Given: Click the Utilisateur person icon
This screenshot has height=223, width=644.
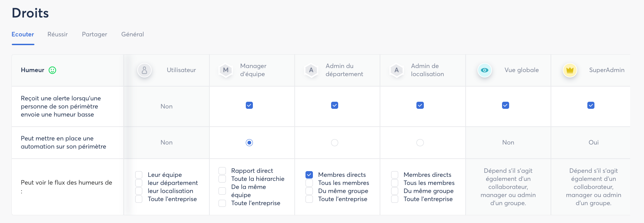Looking at the screenshot, I should coord(144,70).
